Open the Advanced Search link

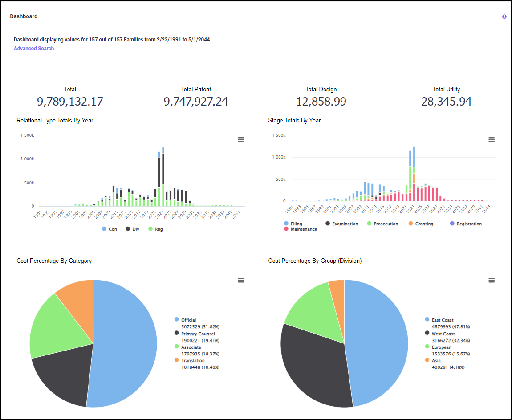pos(34,49)
